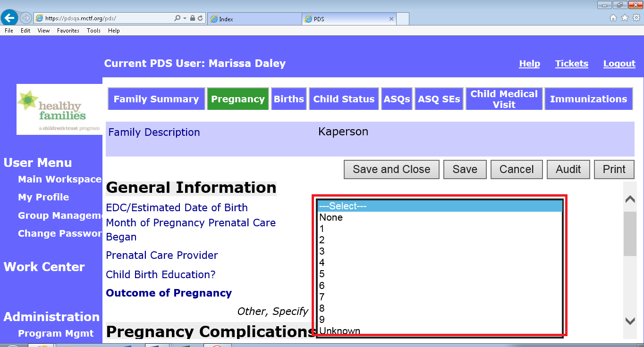Open the Tools menu

93,31
